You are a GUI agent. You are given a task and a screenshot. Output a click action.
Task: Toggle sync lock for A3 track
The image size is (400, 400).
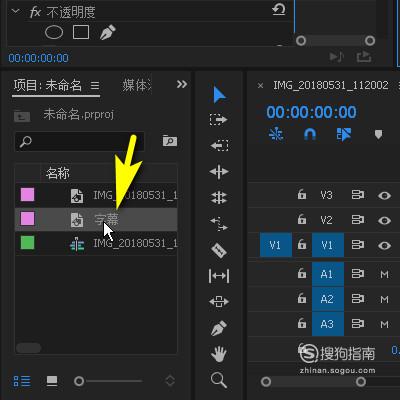tap(358, 324)
